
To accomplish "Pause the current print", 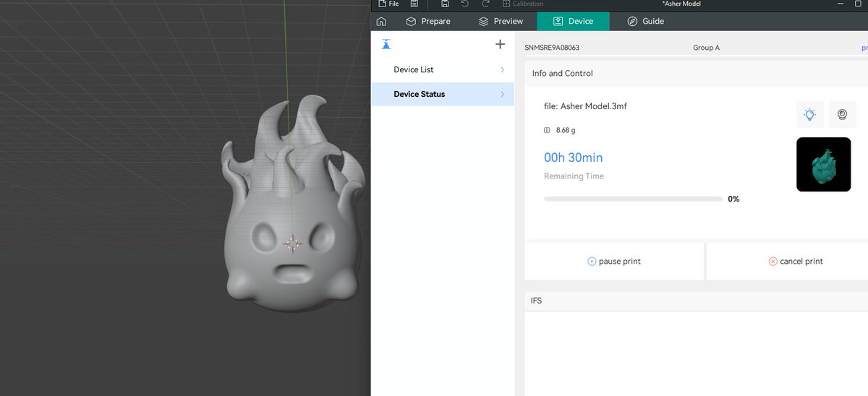I will 614,261.
